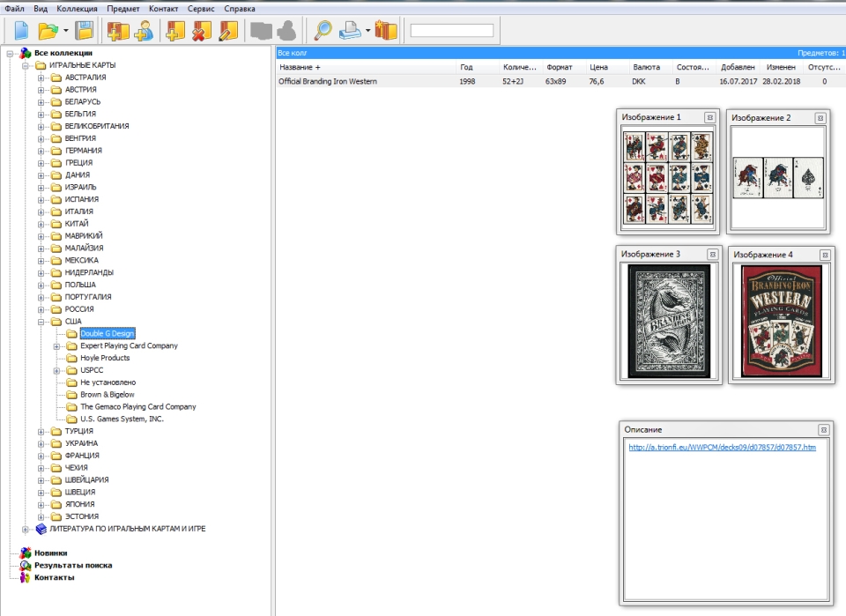846x616 pixels.
Task: Select the ЯПОНИЯ tree item
Action: click(x=80, y=504)
